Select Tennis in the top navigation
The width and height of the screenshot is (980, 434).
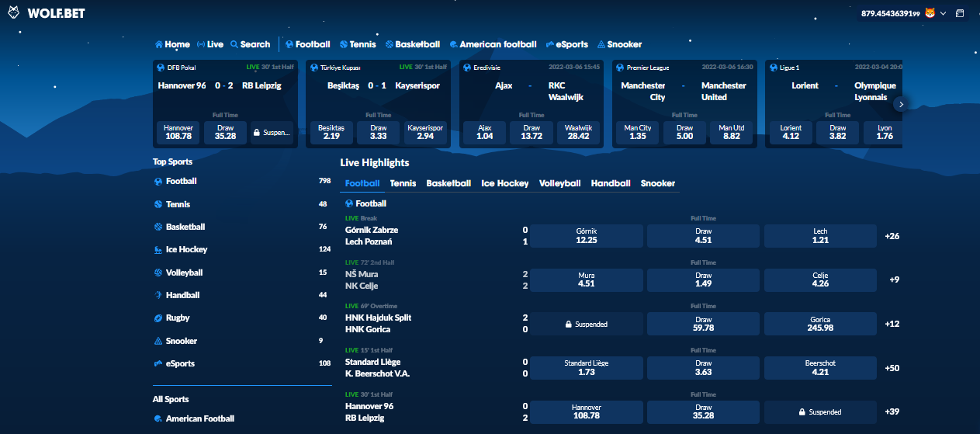(x=358, y=44)
